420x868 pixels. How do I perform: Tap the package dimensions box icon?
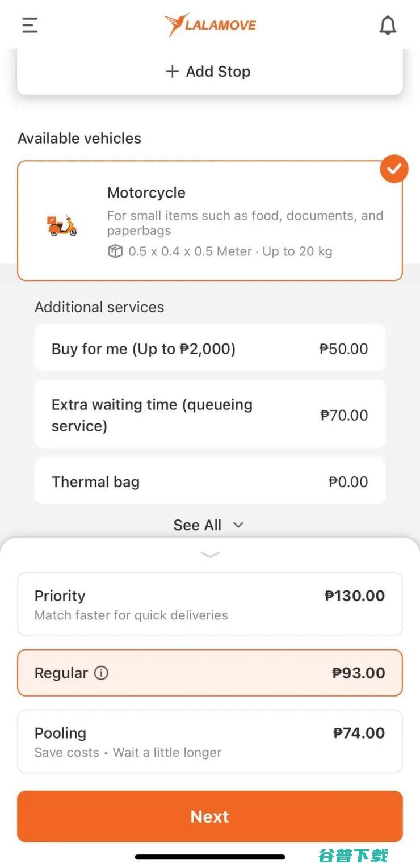tap(115, 251)
